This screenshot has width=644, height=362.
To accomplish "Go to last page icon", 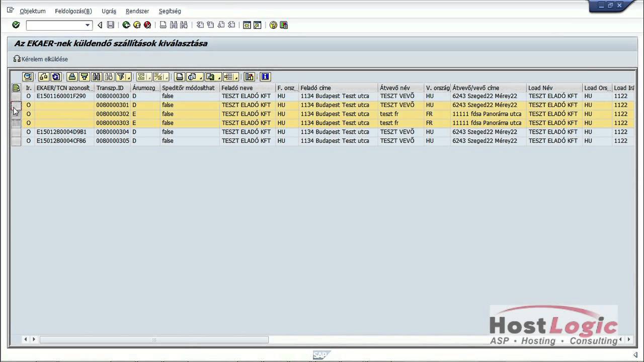I will [x=231, y=25].
